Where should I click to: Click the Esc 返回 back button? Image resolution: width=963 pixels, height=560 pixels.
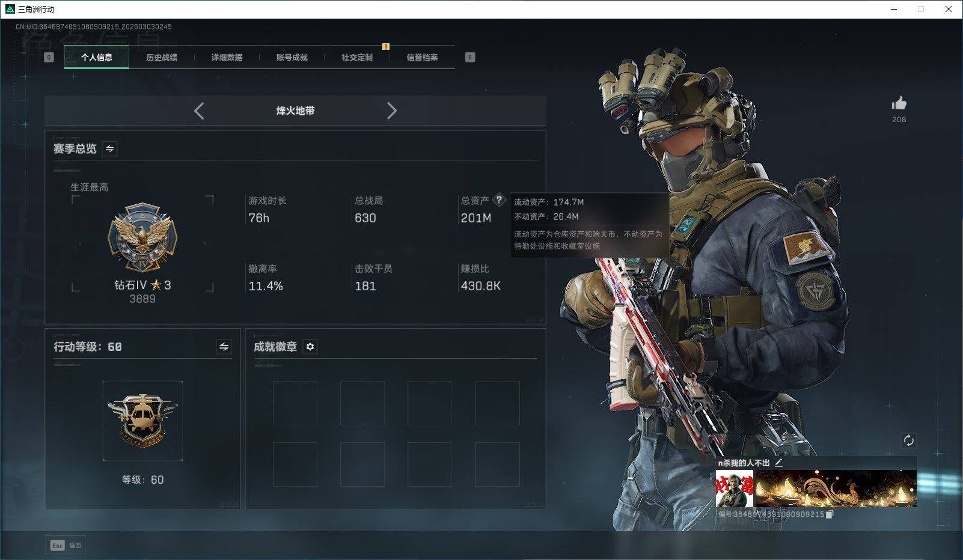coord(66,546)
